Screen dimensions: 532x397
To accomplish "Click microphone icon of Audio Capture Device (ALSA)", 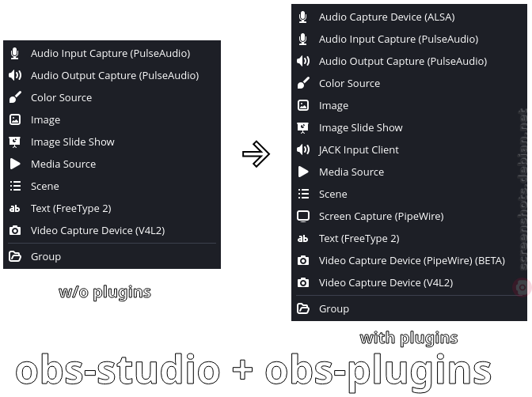I will [303, 17].
